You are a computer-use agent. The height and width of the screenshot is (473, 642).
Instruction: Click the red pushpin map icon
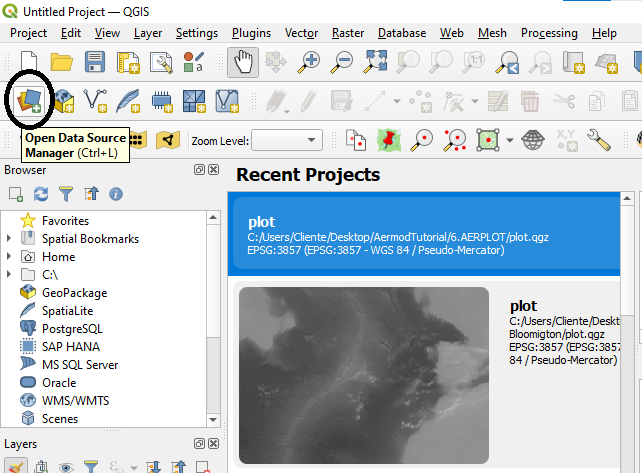tap(389, 140)
